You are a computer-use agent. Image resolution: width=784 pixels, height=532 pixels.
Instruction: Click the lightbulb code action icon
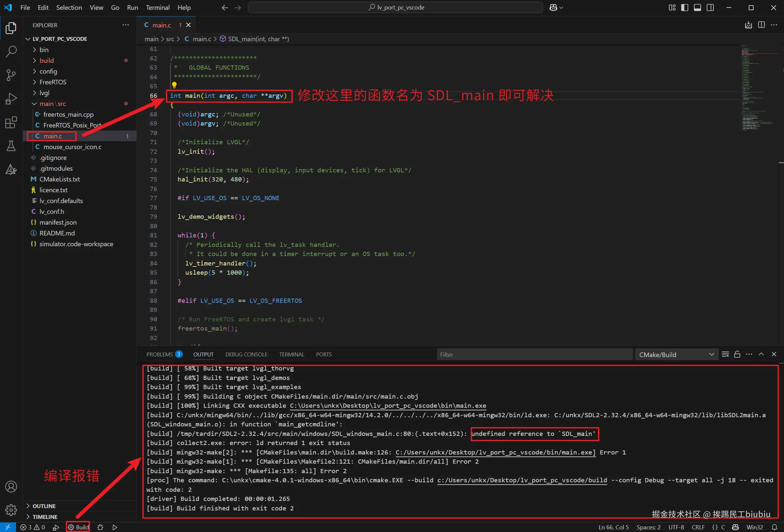point(174,85)
